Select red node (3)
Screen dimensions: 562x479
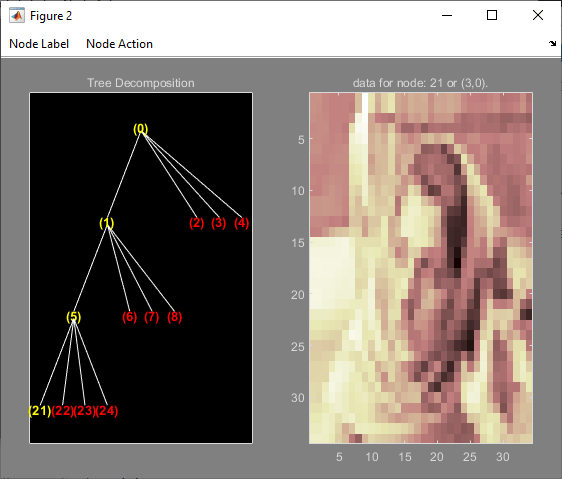pos(219,223)
